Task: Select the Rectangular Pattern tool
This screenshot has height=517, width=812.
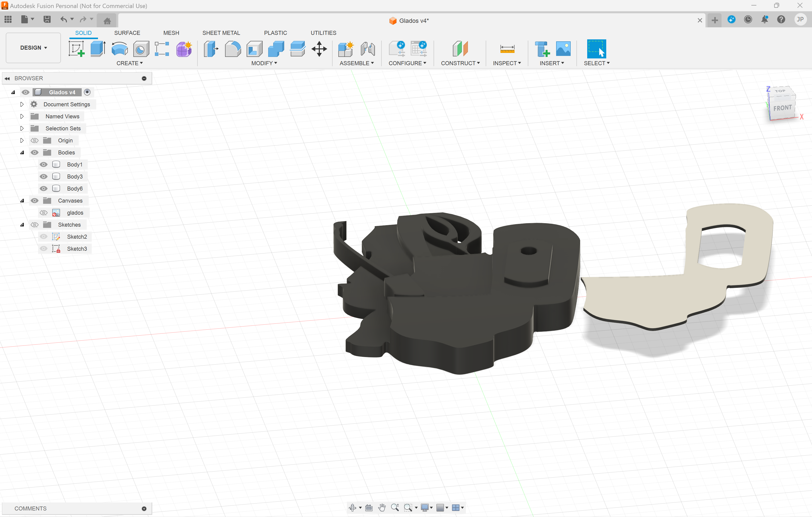Action: [x=162, y=49]
